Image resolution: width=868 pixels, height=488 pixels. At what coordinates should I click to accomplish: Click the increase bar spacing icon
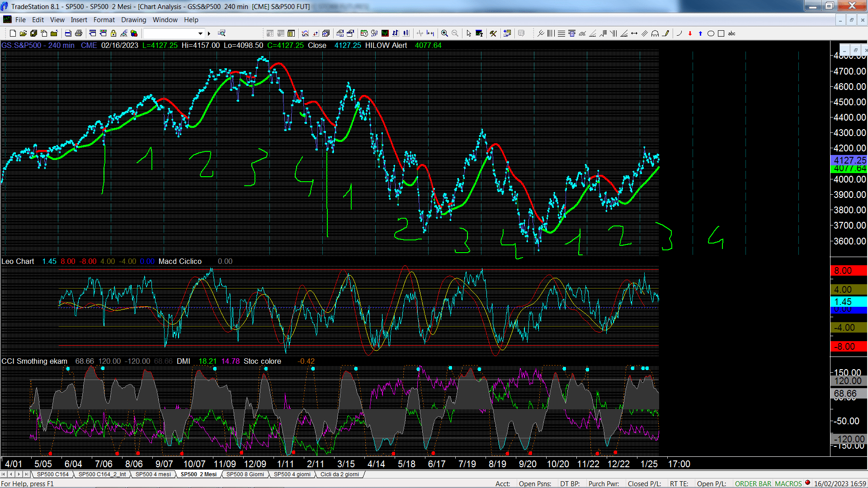[x=430, y=33]
